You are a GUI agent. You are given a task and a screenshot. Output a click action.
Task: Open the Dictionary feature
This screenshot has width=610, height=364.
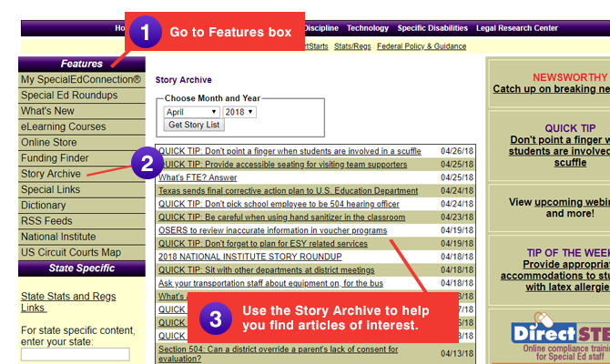coord(43,206)
